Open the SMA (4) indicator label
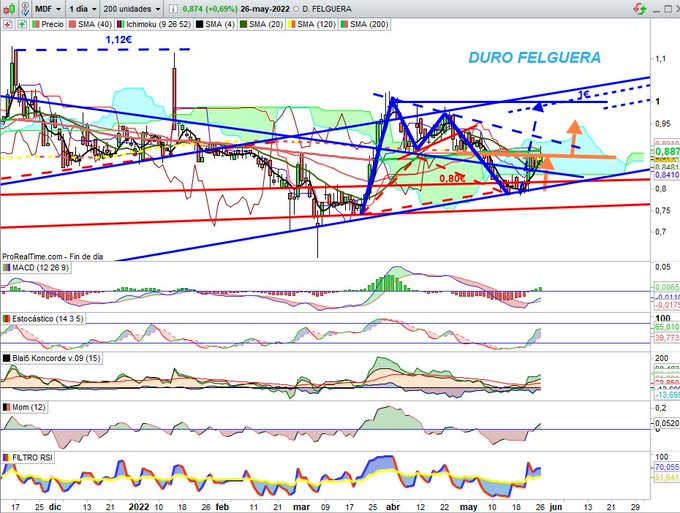 tap(216, 25)
